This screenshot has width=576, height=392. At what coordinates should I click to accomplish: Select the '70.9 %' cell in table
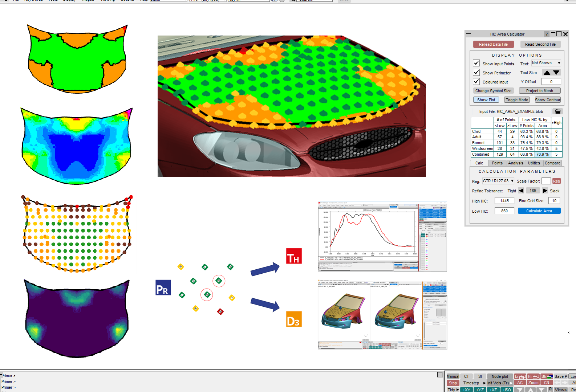click(543, 154)
